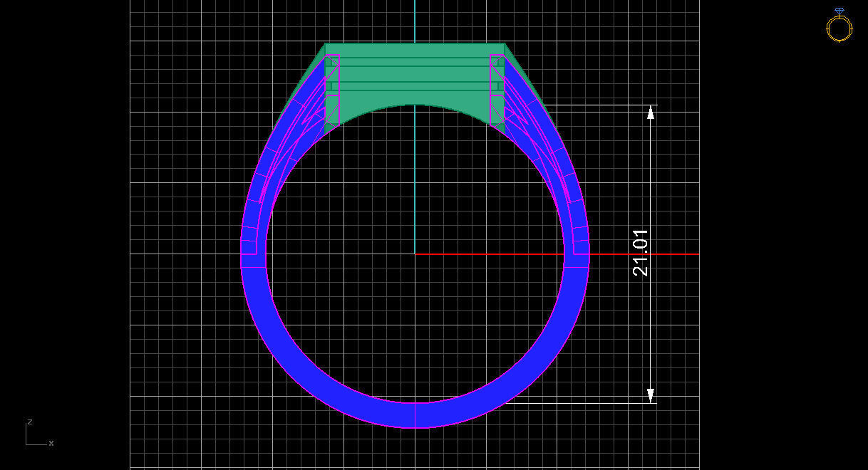
Task: Select the blue ring shank band
Action: [415, 414]
